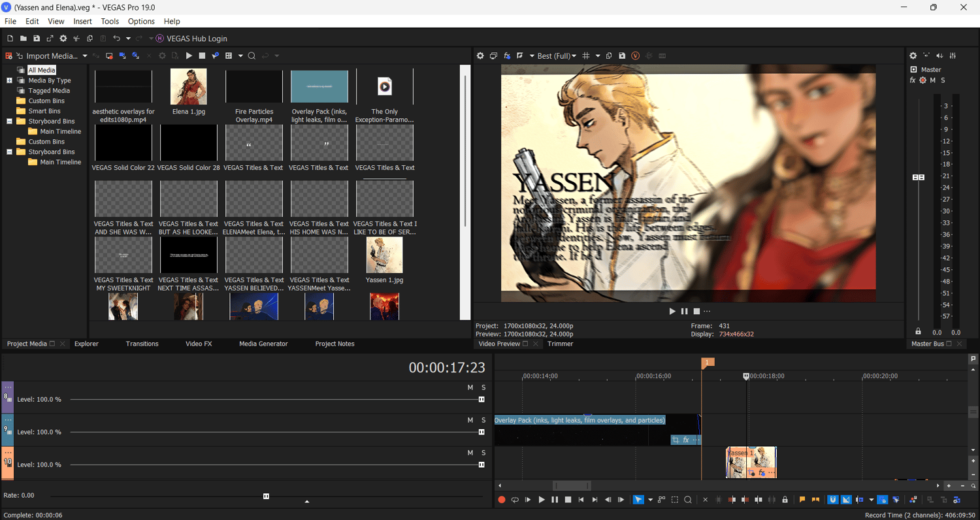This screenshot has width=980, height=520.
Task: Expand the Media By Type node
Action: click(x=10, y=80)
